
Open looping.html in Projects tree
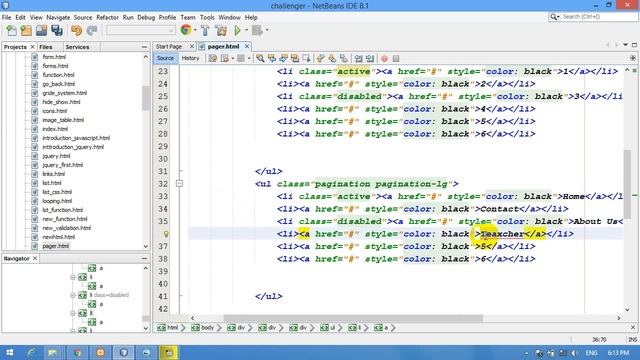click(x=57, y=201)
